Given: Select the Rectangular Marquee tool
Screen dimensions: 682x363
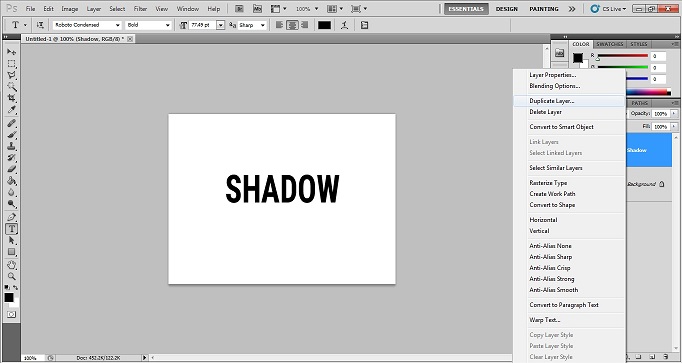Looking at the screenshot, I should point(11,64).
